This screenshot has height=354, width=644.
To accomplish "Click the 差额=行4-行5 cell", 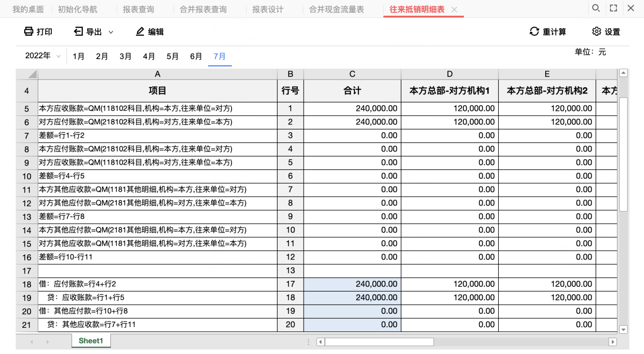I will [x=157, y=176].
